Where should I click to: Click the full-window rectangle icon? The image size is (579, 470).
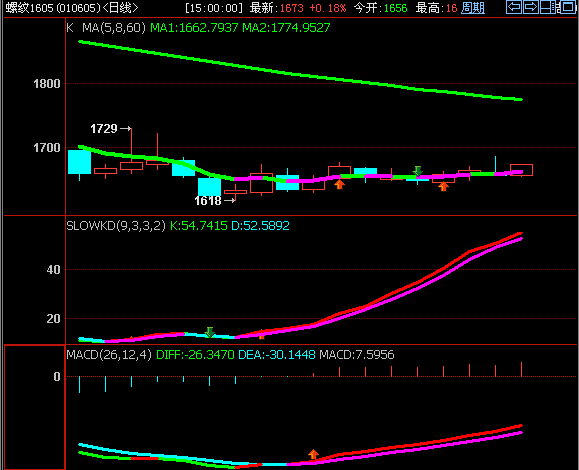pyautogui.click(x=568, y=7)
